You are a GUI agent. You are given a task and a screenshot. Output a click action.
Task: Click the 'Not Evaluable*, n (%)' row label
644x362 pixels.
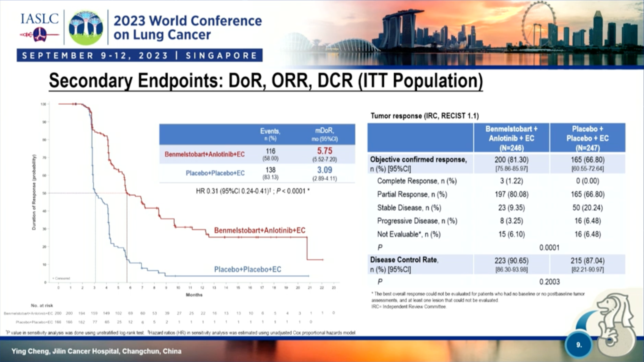coord(409,234)
